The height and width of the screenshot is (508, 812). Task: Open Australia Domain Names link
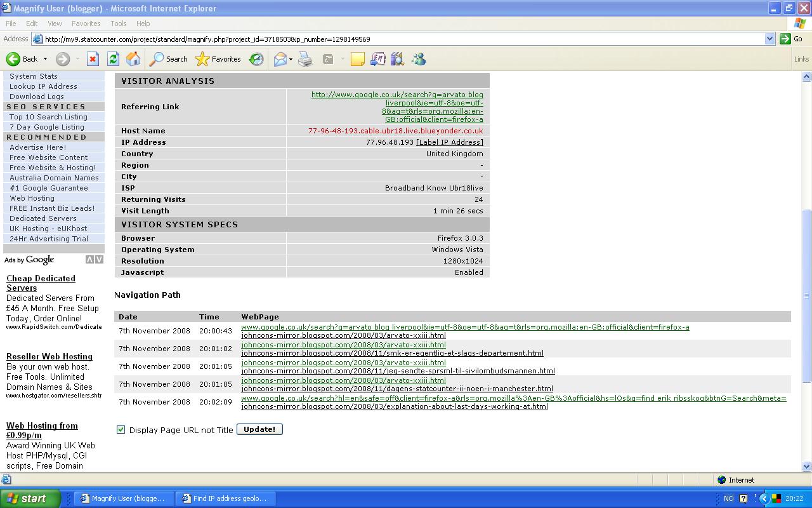pos(54,178)
